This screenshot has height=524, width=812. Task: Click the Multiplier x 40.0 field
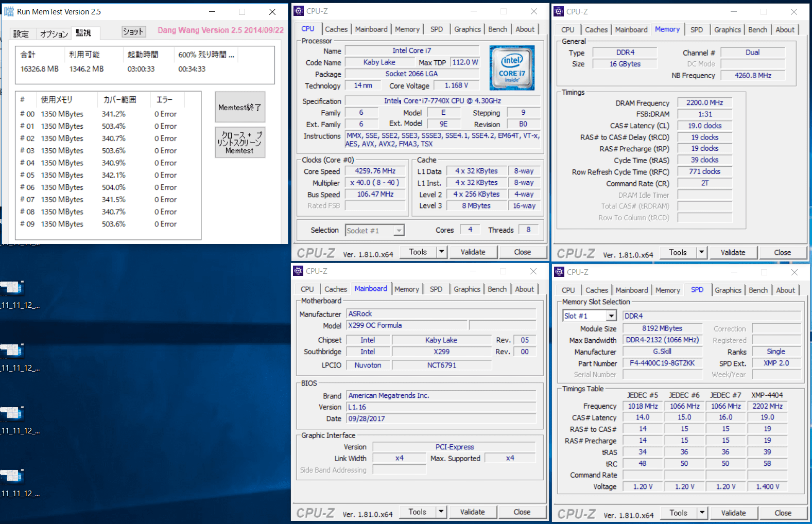[x=375, y=183]
